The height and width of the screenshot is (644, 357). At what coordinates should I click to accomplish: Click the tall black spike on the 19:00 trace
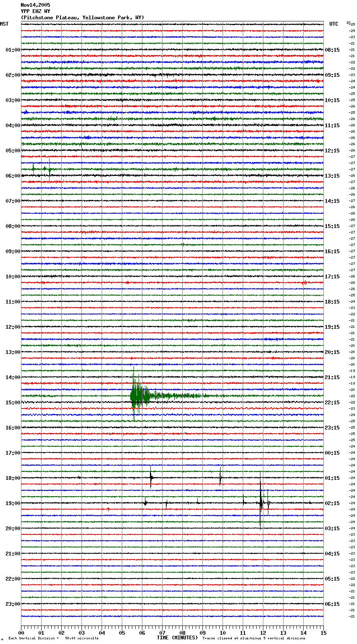coord(261,500)
